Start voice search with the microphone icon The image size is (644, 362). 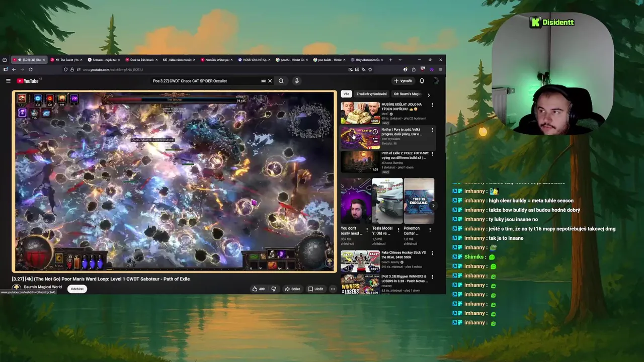pos(297,81)
